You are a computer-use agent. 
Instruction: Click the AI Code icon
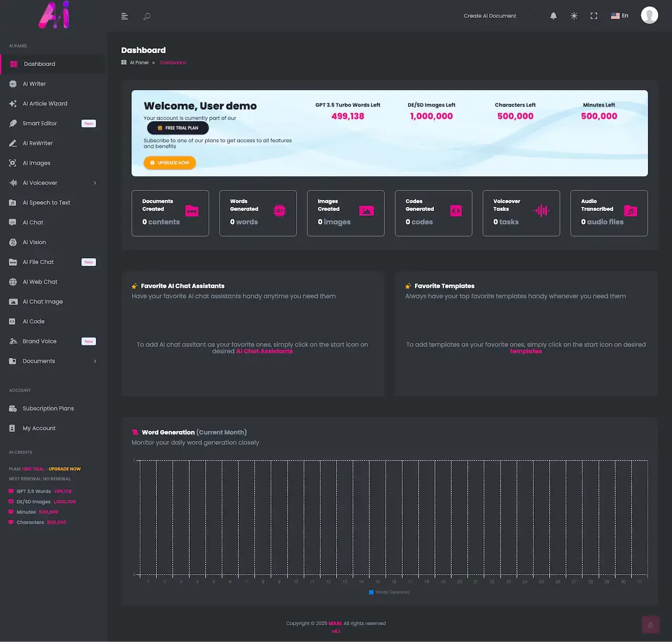[x=13, y=322]
